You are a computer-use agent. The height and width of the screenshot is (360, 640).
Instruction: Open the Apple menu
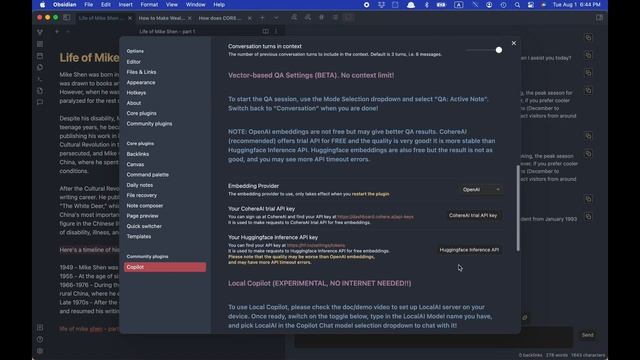tap(42, 4)
